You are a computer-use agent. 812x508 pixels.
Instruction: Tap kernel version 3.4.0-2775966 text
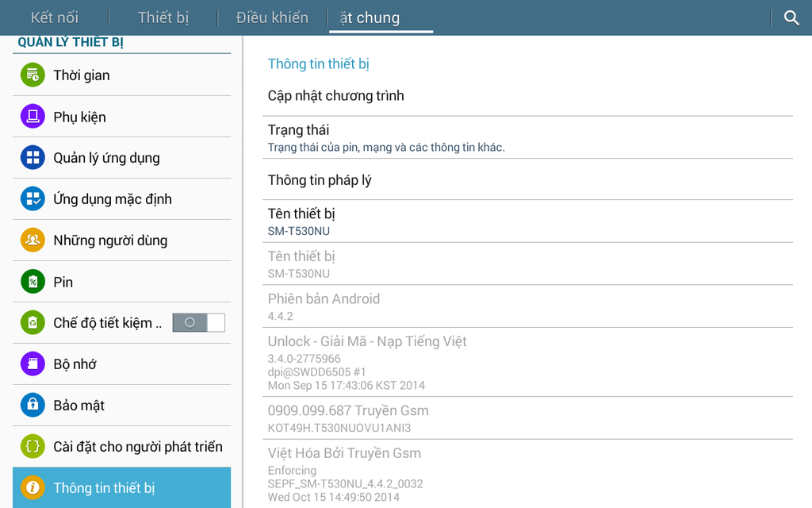point(304,359)
